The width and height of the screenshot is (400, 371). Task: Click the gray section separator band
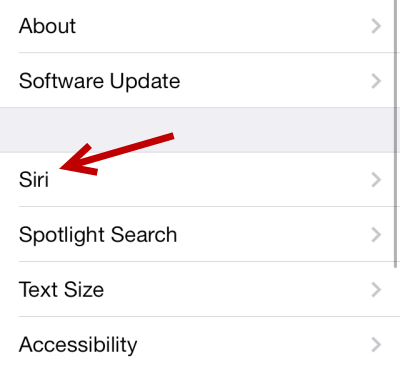coord(200,130)
